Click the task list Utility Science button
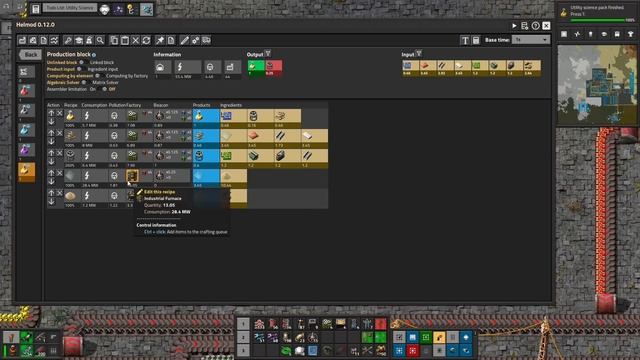Image resolution: width=640 pixels, height=360 pixels. [x=69, y=8]
